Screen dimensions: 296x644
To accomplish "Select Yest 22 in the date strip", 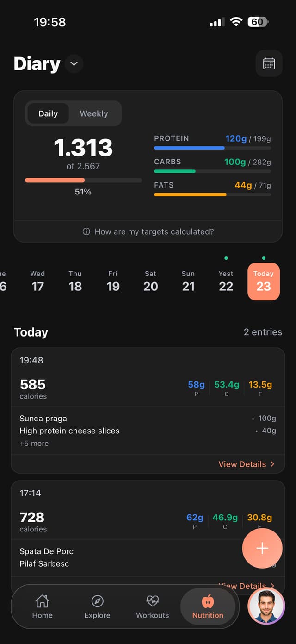I will click(x=226, y=281).
